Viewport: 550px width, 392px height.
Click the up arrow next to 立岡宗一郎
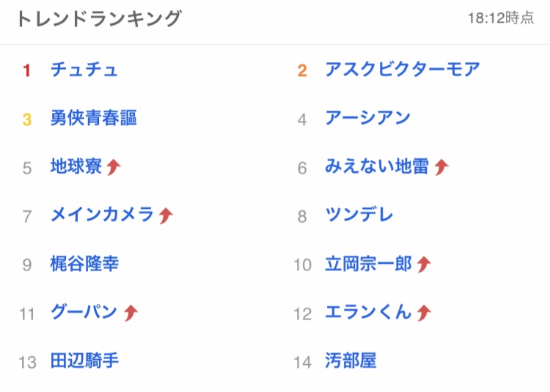[x=424, y=265]
